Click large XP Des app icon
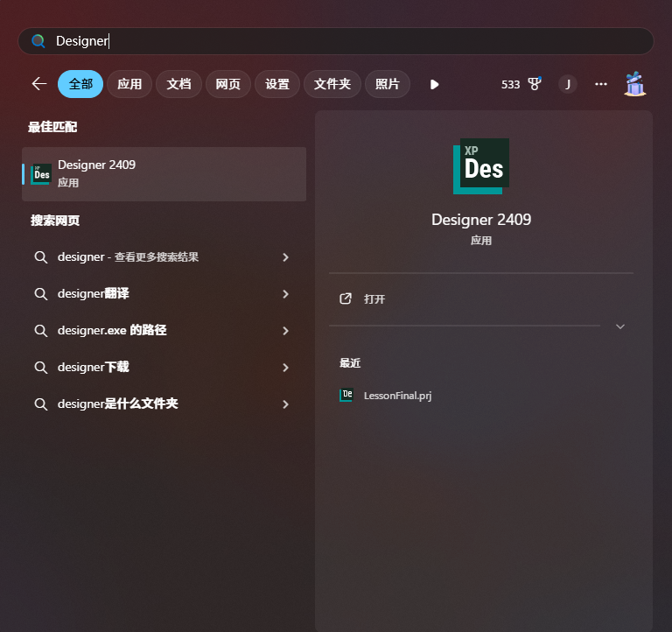The image size is (672, 632). click(481, 166)
